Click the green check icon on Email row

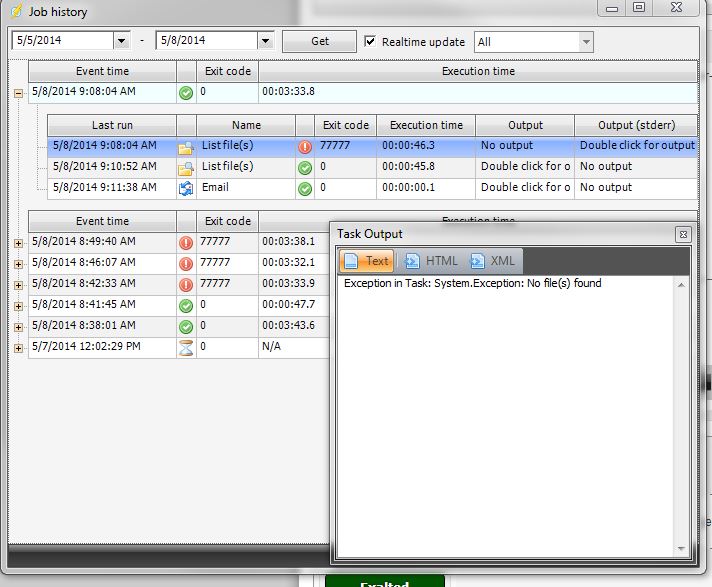pyautogui.click(x=305, y=188)
